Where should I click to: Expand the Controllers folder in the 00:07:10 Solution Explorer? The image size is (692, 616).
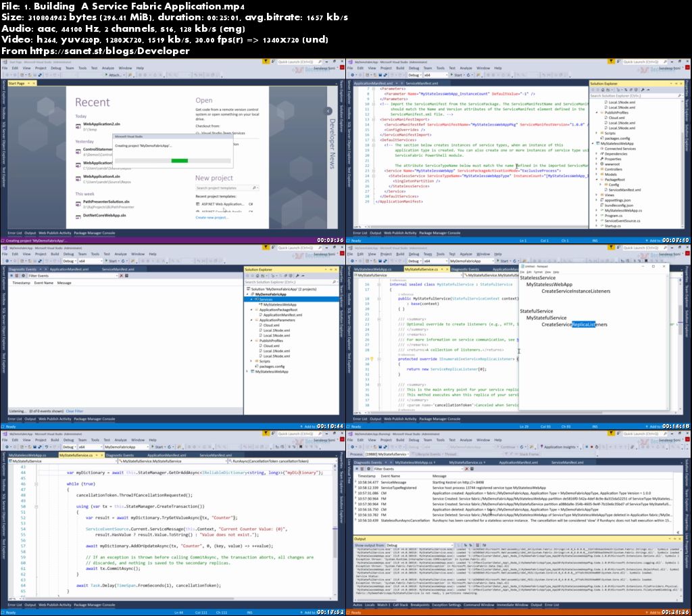pos(597,169)
